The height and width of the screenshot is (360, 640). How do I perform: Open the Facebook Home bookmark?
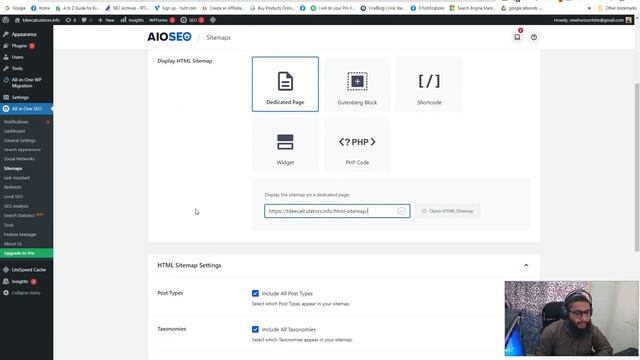click(x=40, y=8)
